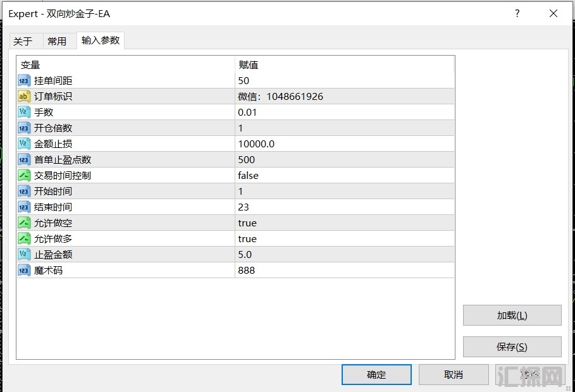Click the integer icon beside 开仓倍数
Screen dimensions: 575x392
pos(24,128)
